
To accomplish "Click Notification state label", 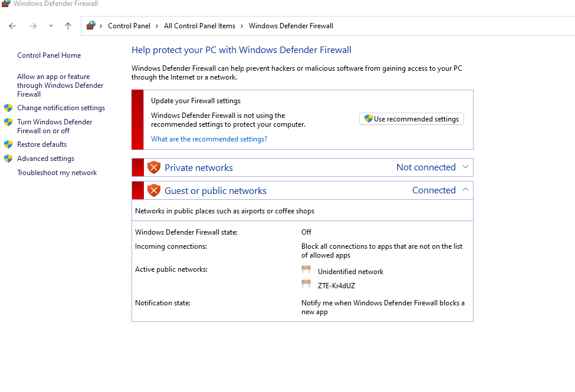I will tap(163, 303).
